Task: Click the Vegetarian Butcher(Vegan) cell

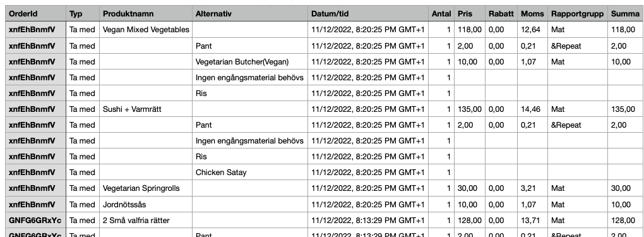Action: tap(250, 62)
